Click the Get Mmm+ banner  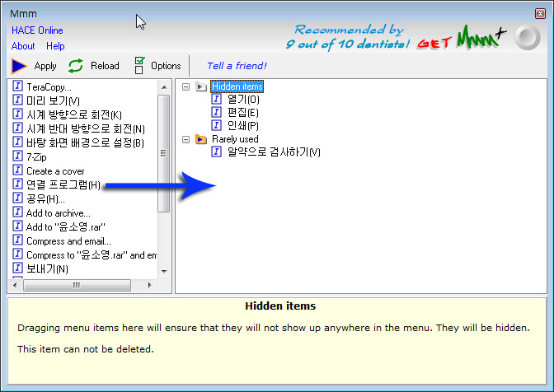(462, 38)
